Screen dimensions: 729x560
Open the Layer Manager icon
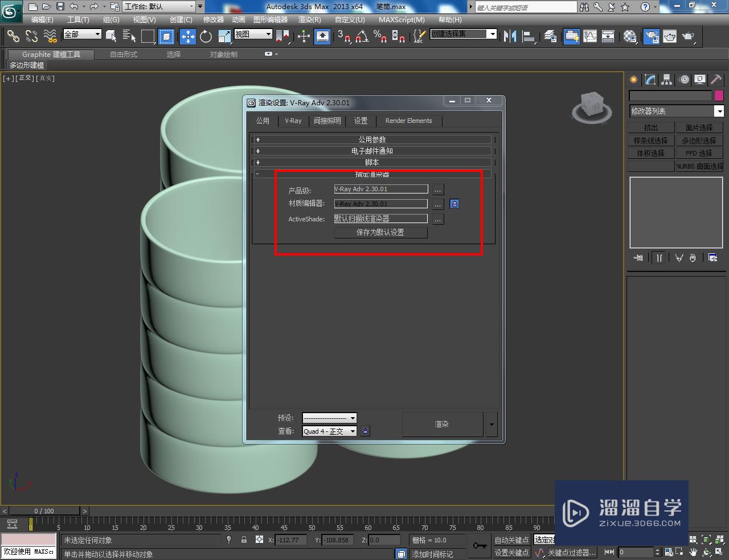550,36
